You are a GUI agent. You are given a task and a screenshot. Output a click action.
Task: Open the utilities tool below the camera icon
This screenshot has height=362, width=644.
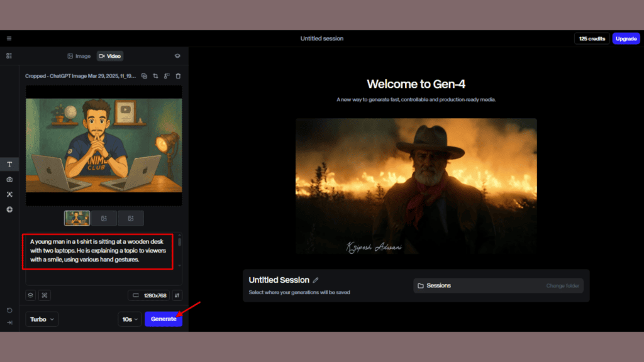(9, 194)
